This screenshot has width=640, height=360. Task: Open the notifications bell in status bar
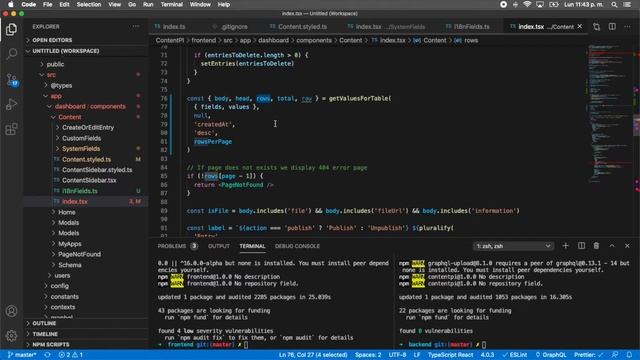point(629,355)
